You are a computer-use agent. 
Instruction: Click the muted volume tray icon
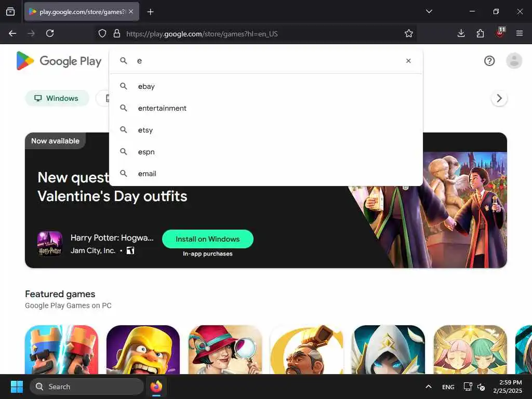[x=481, y=387]
